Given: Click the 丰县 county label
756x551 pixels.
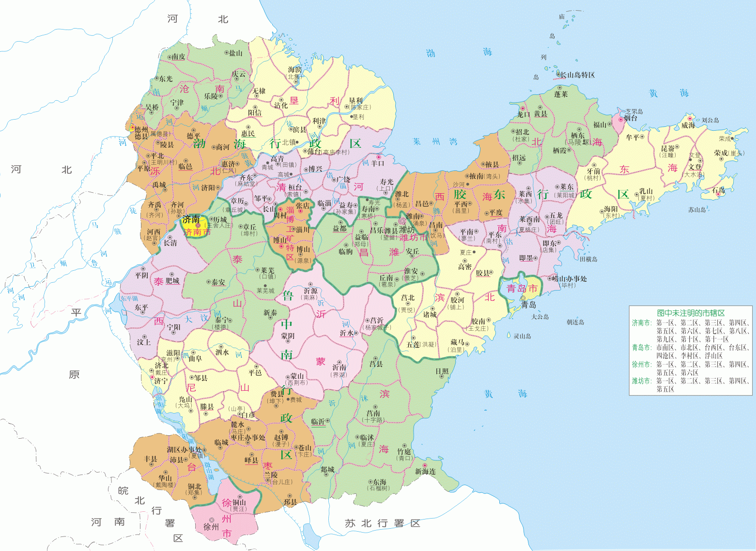Looking at the screenshot, I should (151, 459).
